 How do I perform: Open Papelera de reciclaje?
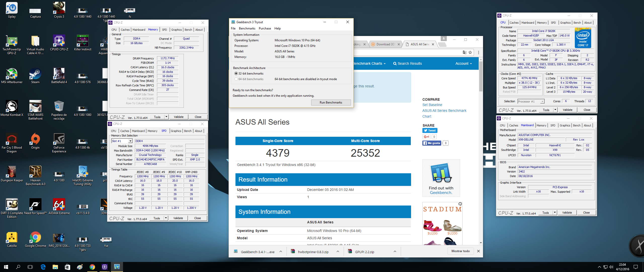point(59,110)
